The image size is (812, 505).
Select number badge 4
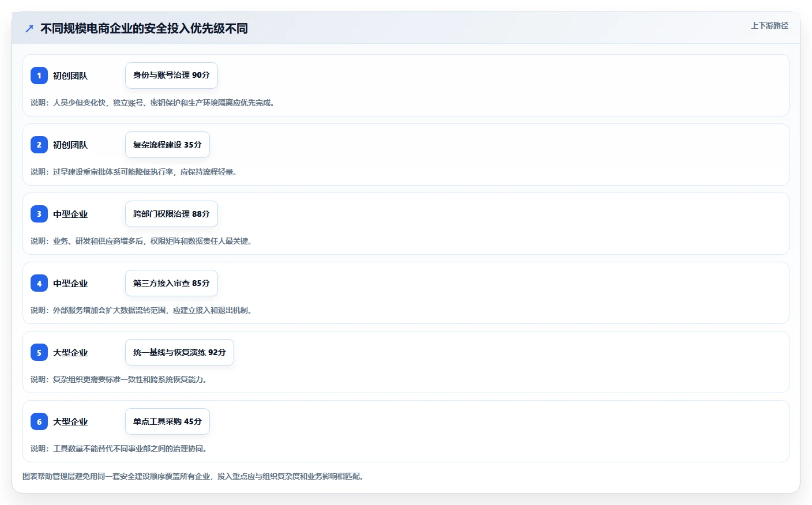click(39, 283)
